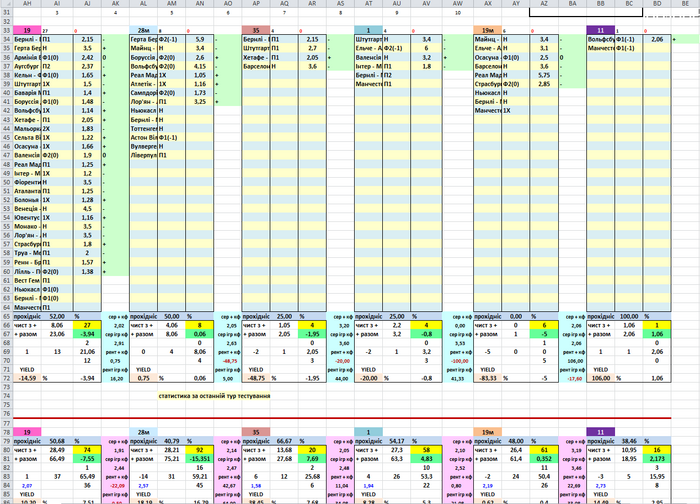Image resolution: width=700 pixels, height=504 pixels.
Task: Click the green cell "-7,55"
Action: tap(87, 459)
